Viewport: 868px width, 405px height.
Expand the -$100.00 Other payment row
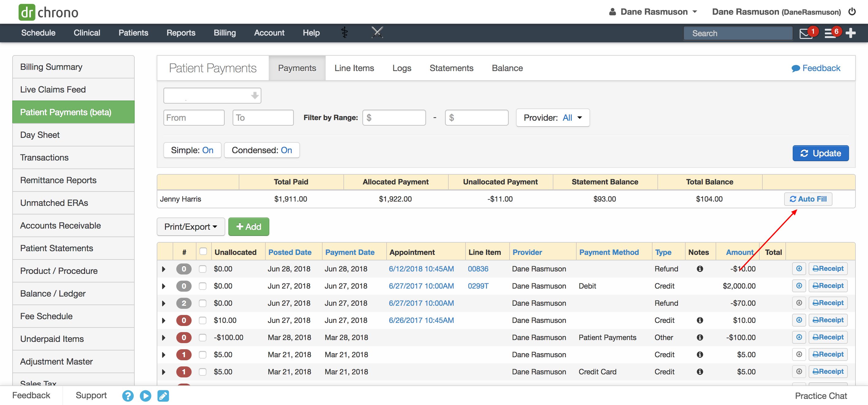tap(164, 338)
